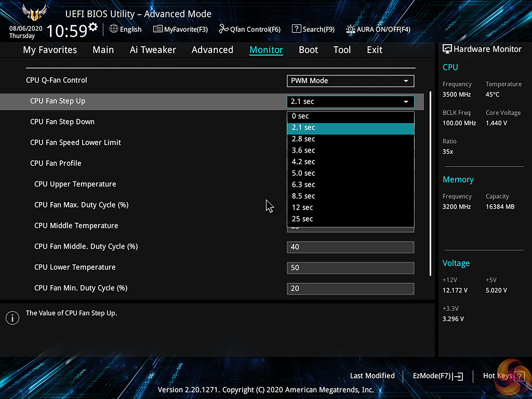Viewport: 532px width, 399px height.
Task: Click the Hardware Monitor display icon
Action: (447, 49)
